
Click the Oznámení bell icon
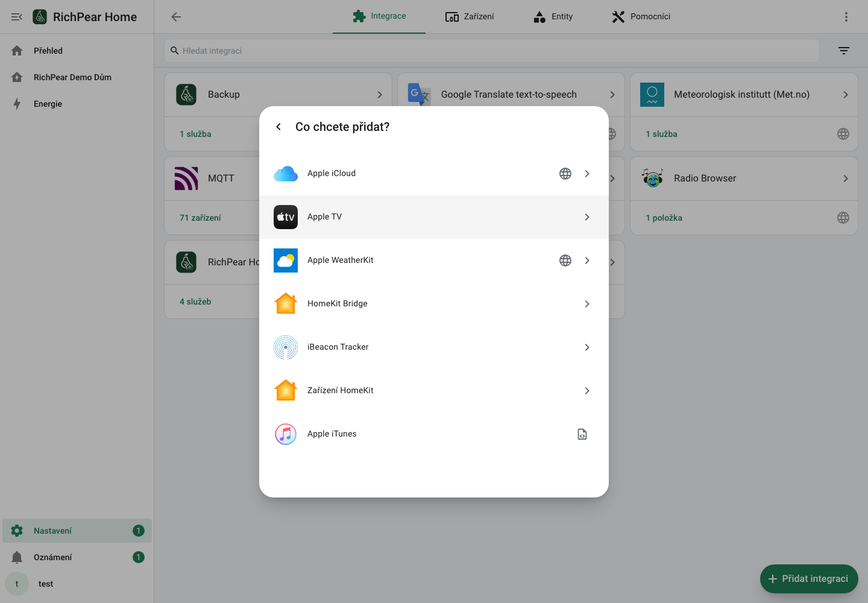pos(17,557)
